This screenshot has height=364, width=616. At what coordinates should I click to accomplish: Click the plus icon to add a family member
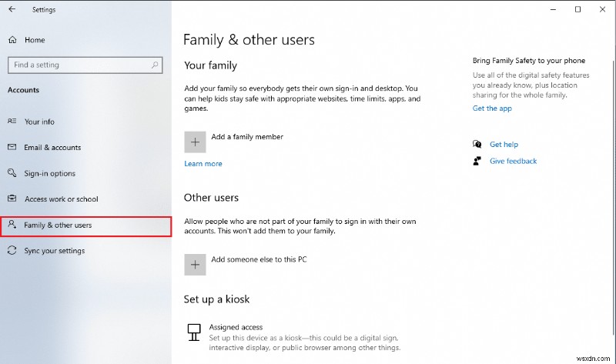pos(195,142)
